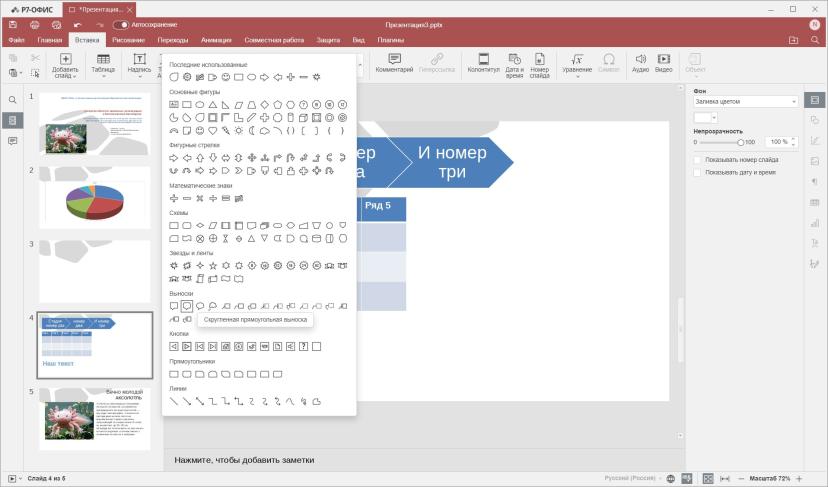Image resolution: width=828 pixels, height=487 pixels.
Task: Click the start slideshow icon in status bar
Action: coord(12,479)
